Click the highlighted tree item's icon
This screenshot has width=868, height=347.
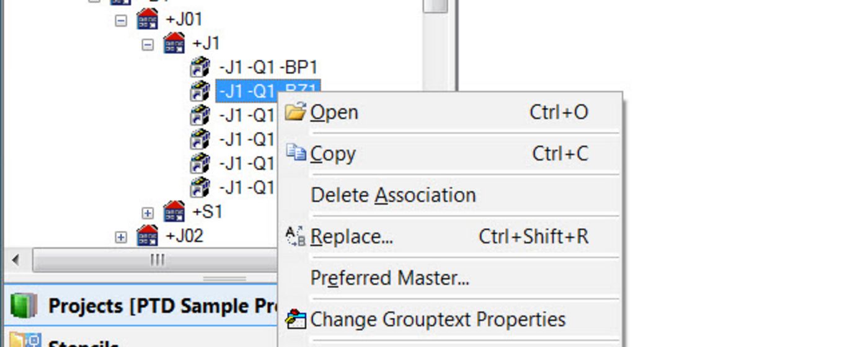coord(200,91)
